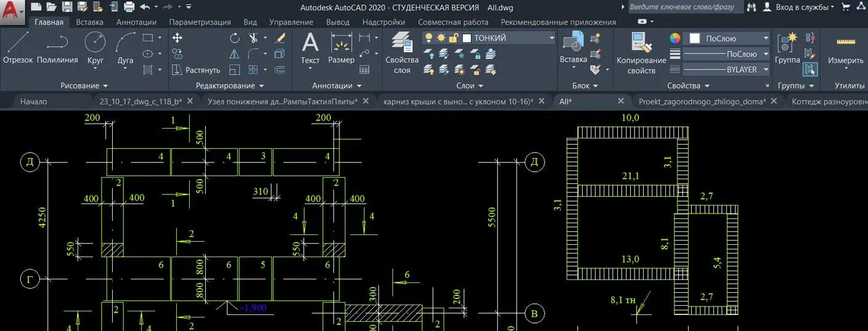Click the Группа group tool
The height and width of the screenshot is (331, 868).
click(787, 48)
